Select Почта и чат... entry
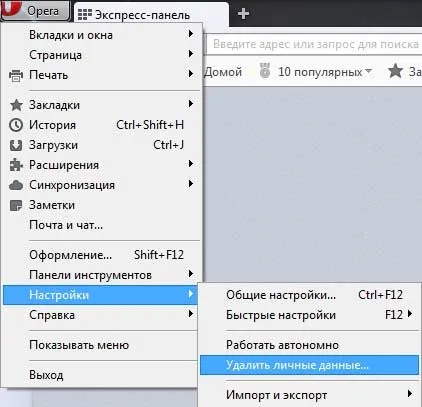Viewport: 422px width, 407px height. pyautogui.click(x=102, y=225)
